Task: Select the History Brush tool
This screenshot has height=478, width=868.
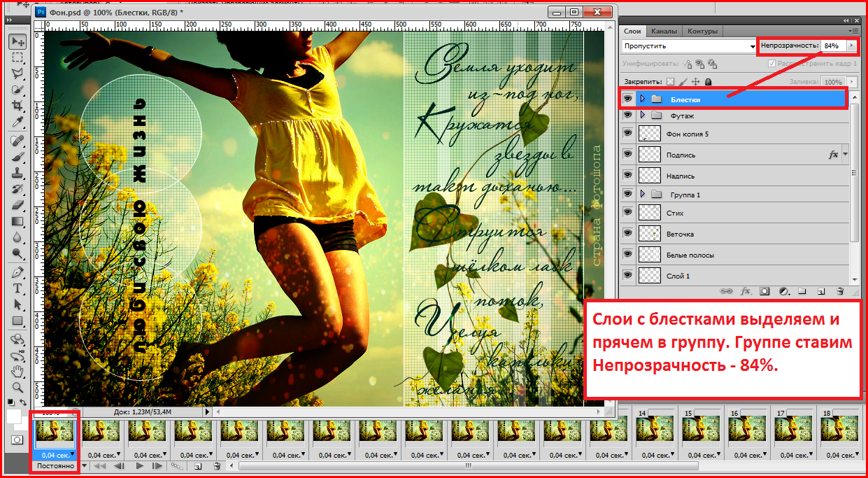Action: (x=18, y=189)
